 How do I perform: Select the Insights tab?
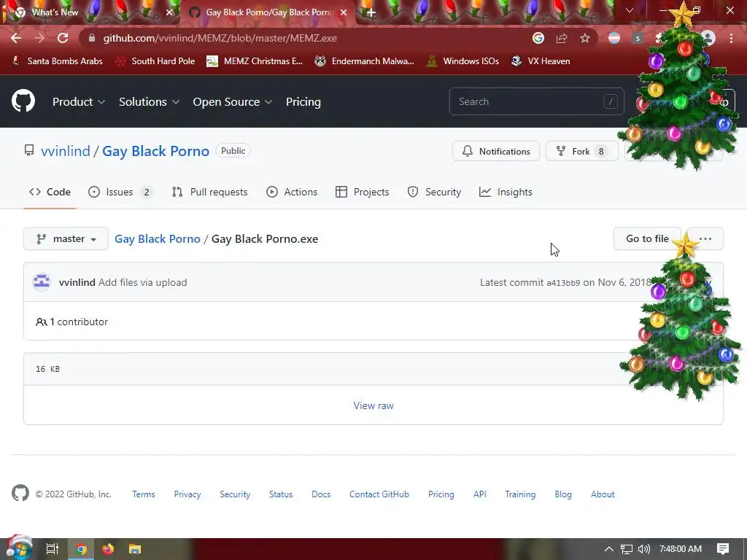(x=506, y=192)
